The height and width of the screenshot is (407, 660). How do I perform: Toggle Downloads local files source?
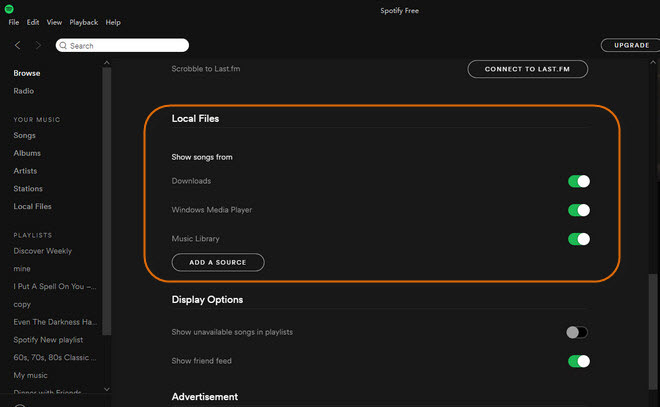pyautogui.click(x=578, y=181)
